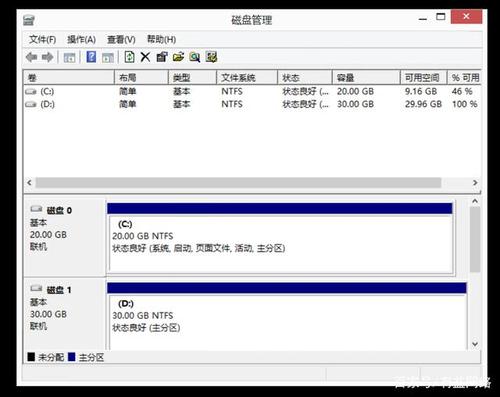Open the Properties toolbar icon
Screen dimensions: 500x397
[x=162, y=57]
